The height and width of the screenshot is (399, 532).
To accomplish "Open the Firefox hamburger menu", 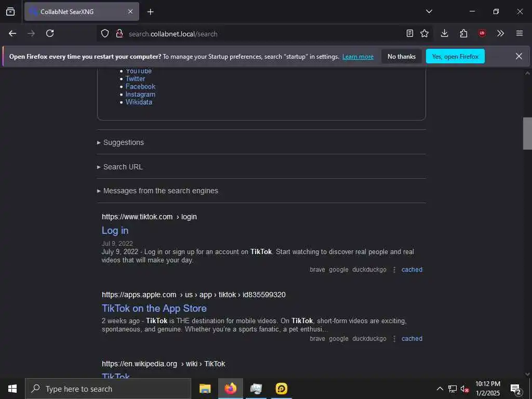I will tap(520, 33).
